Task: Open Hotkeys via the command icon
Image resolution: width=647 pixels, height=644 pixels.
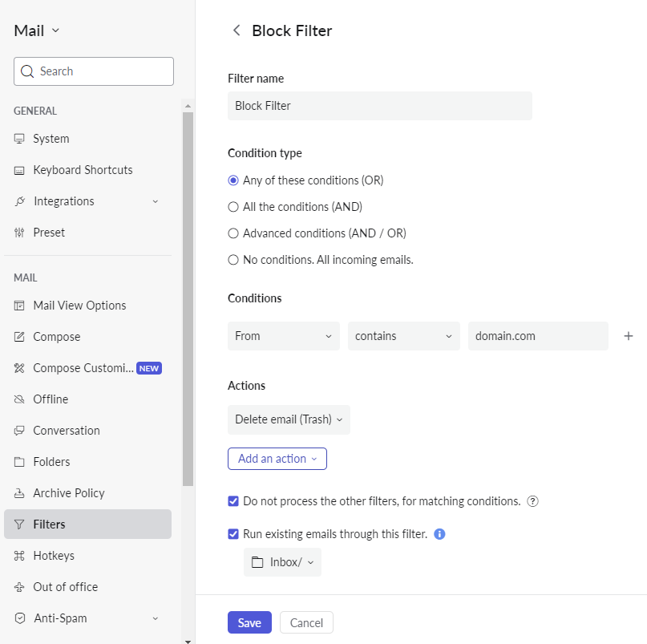Action: pos(18,555)
